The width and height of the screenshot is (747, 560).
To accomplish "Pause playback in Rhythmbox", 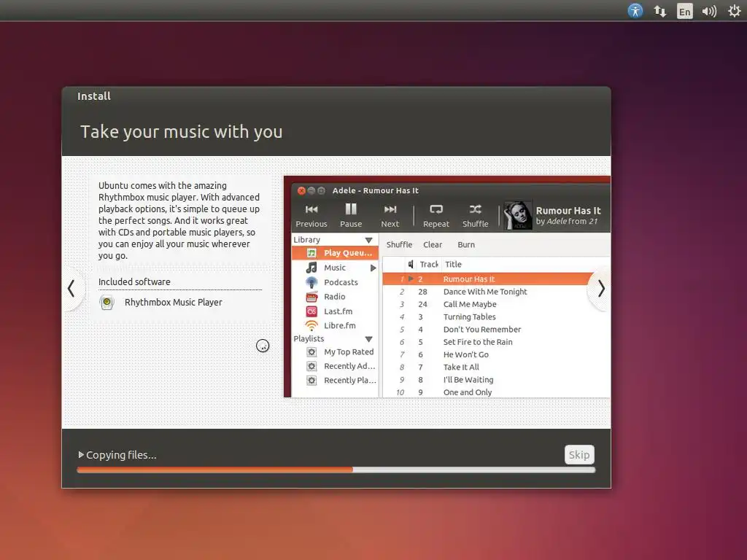I will click(x=351, y=216).
